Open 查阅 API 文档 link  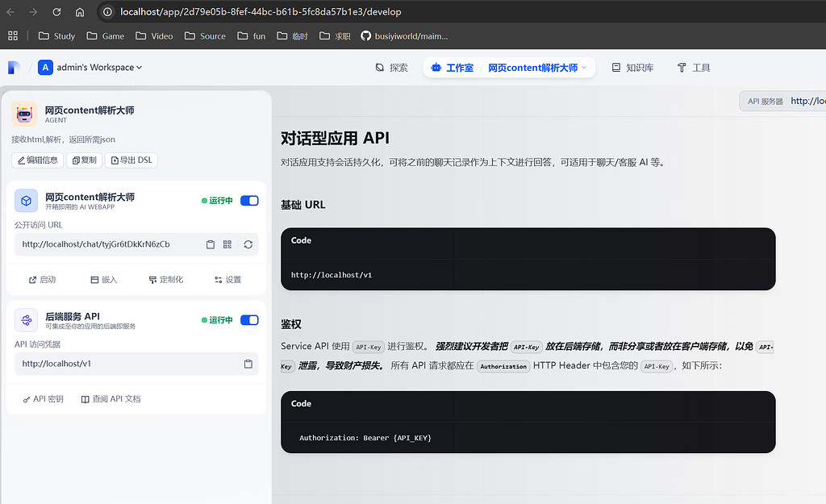click(111, 399)
